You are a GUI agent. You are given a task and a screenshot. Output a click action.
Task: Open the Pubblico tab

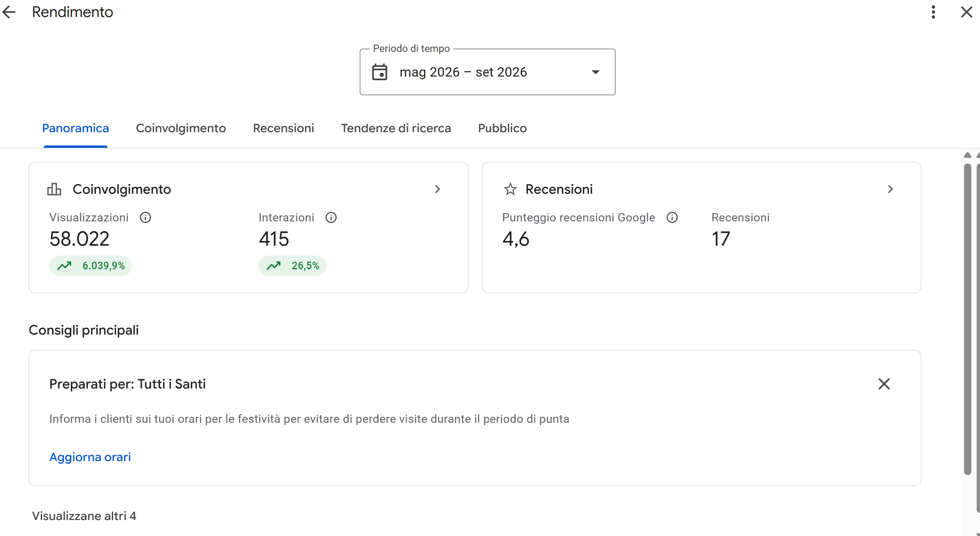[x=502, y=128]
